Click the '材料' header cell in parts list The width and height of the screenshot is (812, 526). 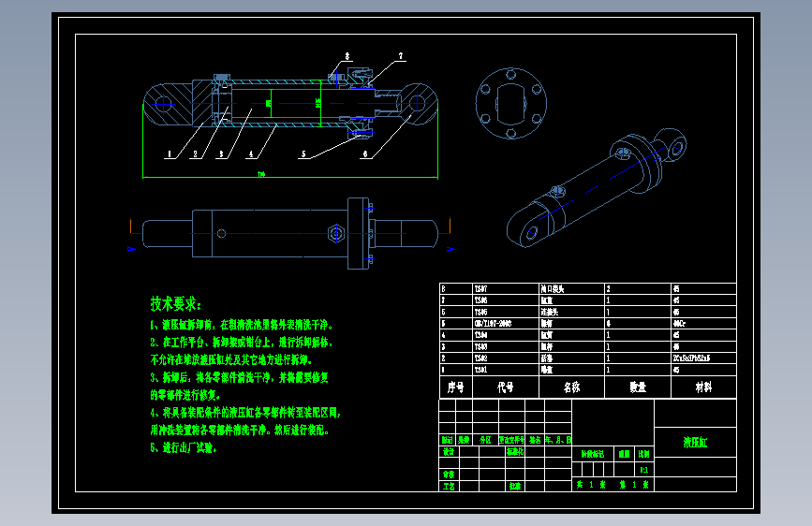coord(703,387)
